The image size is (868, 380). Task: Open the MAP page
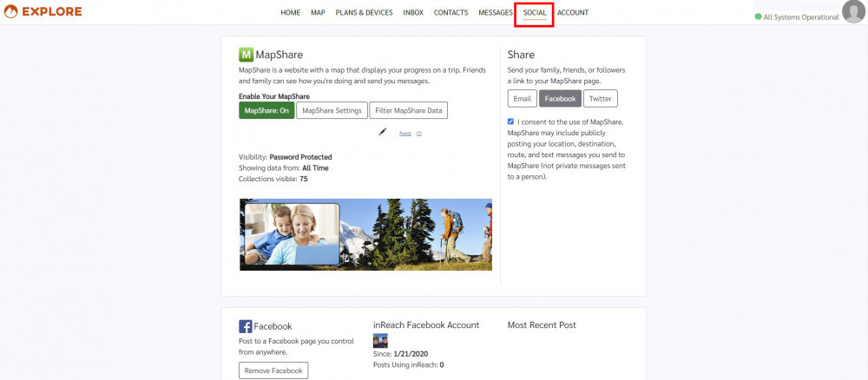pos(318,12)
